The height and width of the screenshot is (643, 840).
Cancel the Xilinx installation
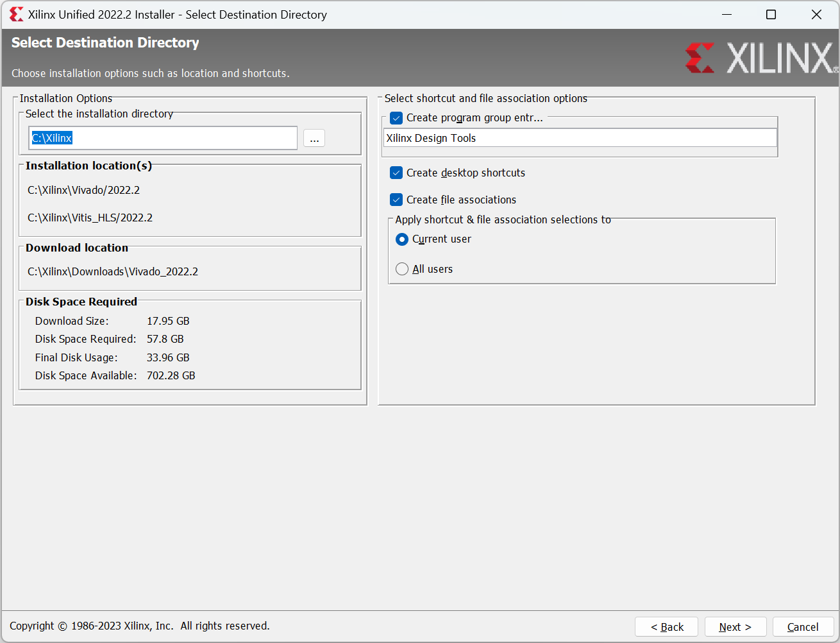[x=803, y=626]
